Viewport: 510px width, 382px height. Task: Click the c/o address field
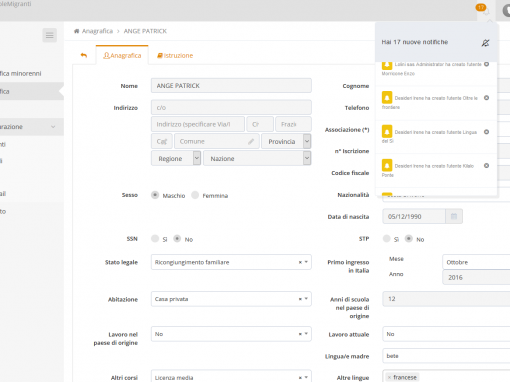pos(231,108)
